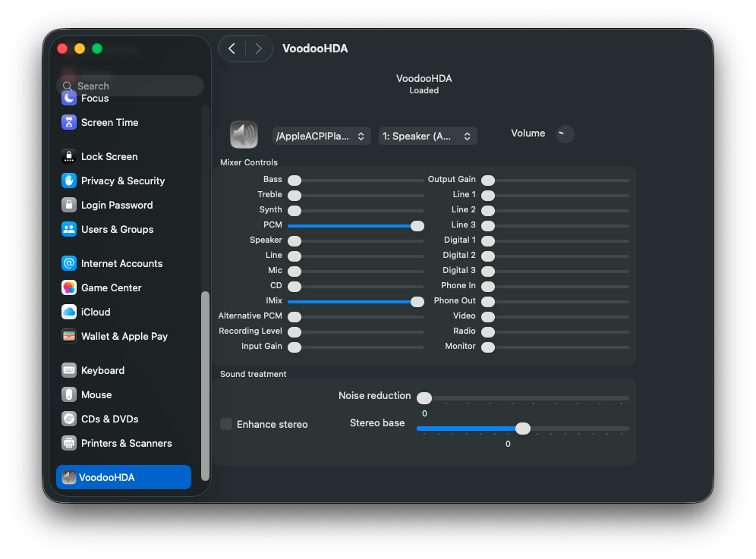The width and height of the screenshot is (756, 559).
Task: Click the large speaker icon beside device selector
Action: click(x=244, y=134)
